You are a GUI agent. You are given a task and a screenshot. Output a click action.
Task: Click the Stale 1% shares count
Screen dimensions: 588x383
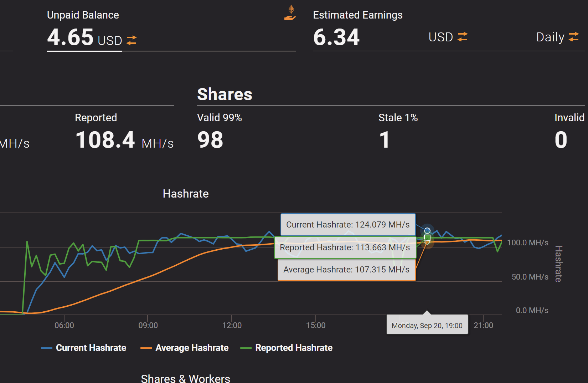coord(384,139)
